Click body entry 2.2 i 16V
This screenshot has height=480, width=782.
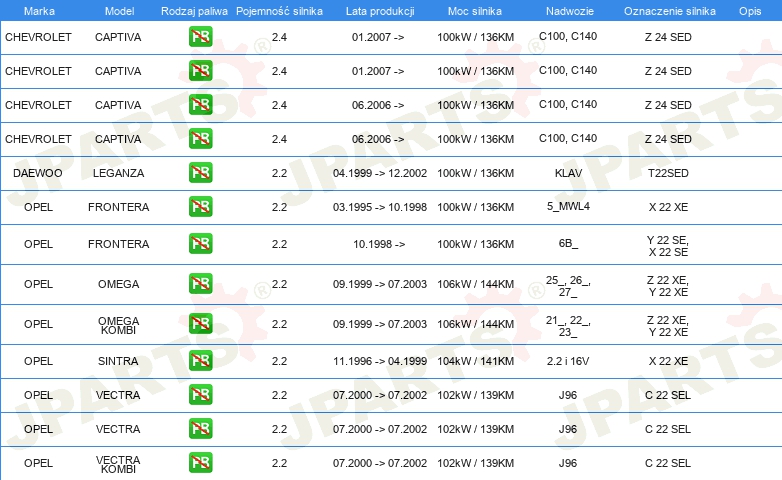pos(568,361)
